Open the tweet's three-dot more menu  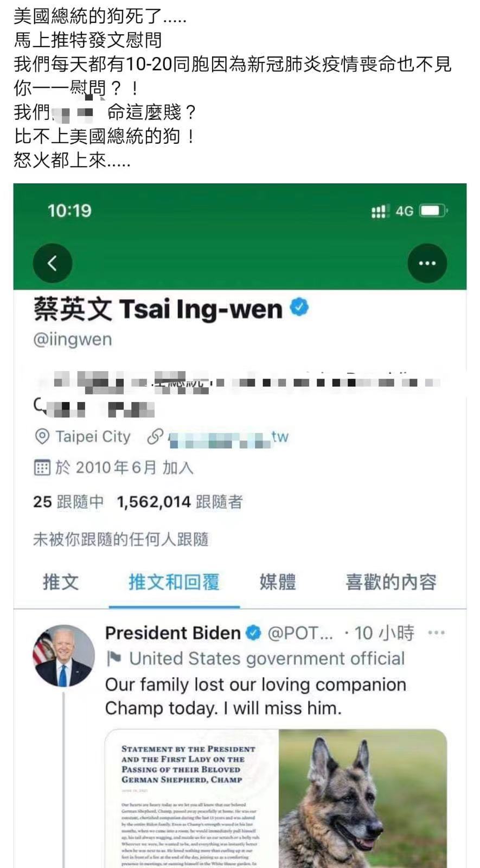point(436,633)
